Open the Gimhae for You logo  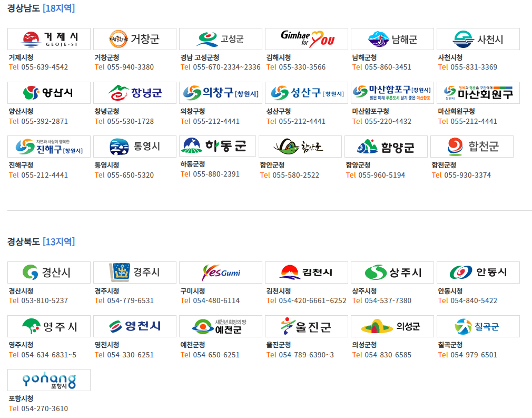[307, 39]
